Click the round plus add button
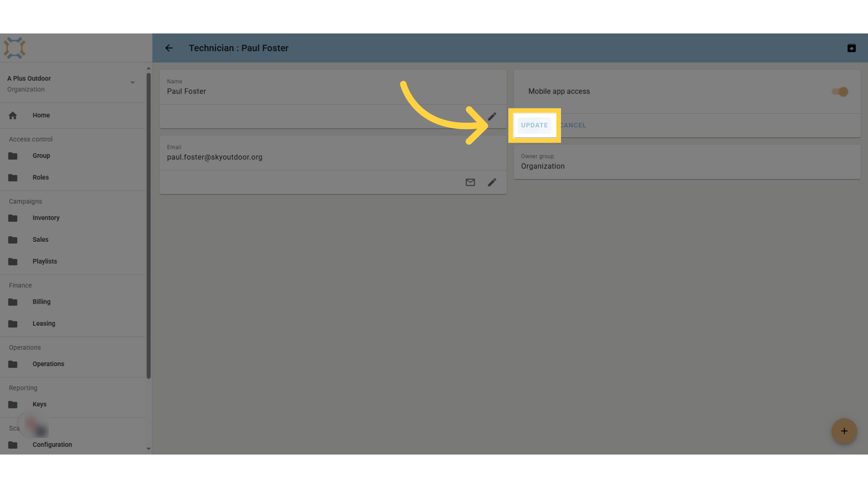Viewport: 868px width, 488px height. (844, 431)
